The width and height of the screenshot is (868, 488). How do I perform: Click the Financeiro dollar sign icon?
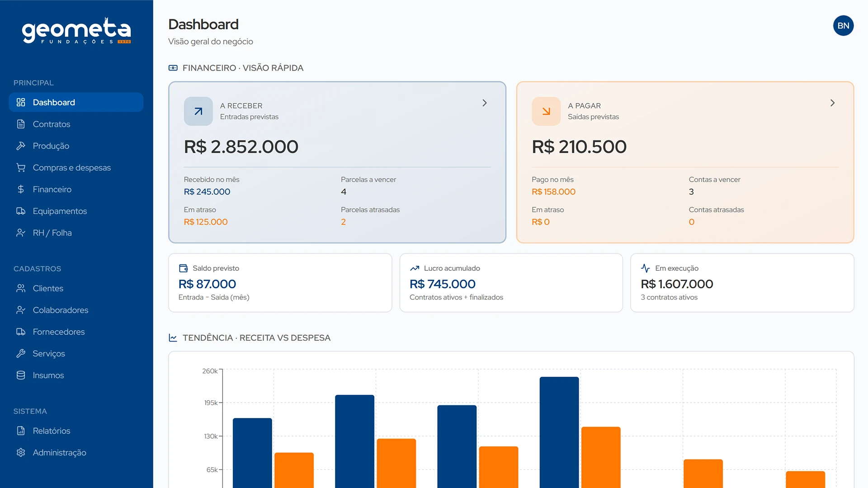(21, 189)
